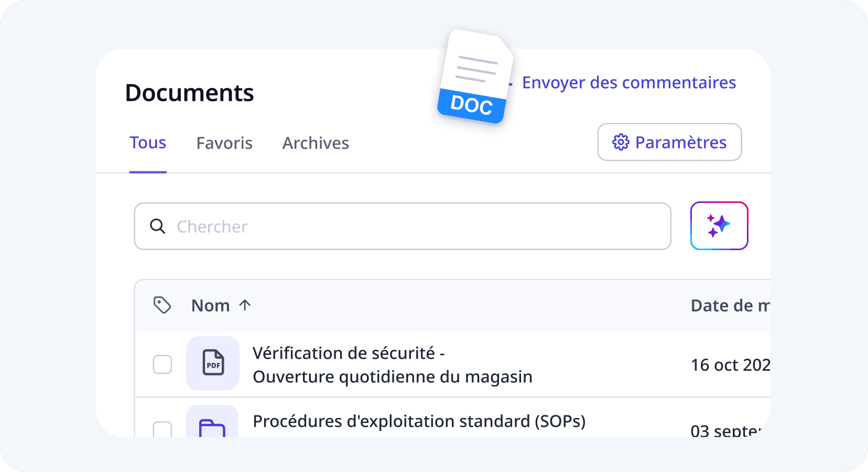Screen dimensions: 868x472
Task: Sort by the Date de modification column
Action: 730,305
